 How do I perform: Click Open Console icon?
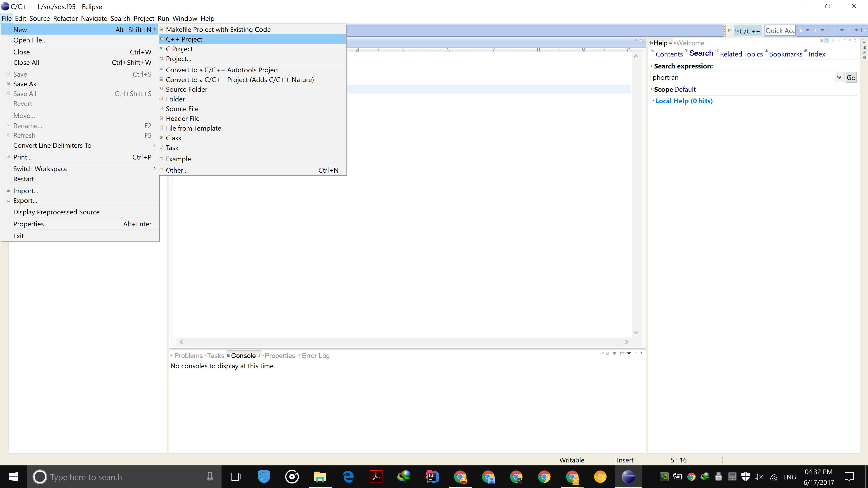pyautogui.click(x=622, y=353)
